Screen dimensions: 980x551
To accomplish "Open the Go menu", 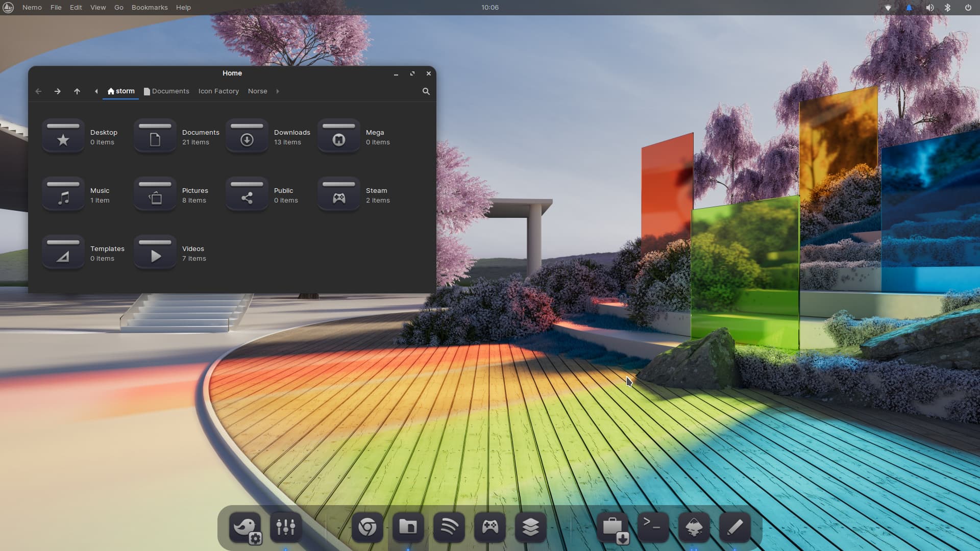I will click(119, 8).
